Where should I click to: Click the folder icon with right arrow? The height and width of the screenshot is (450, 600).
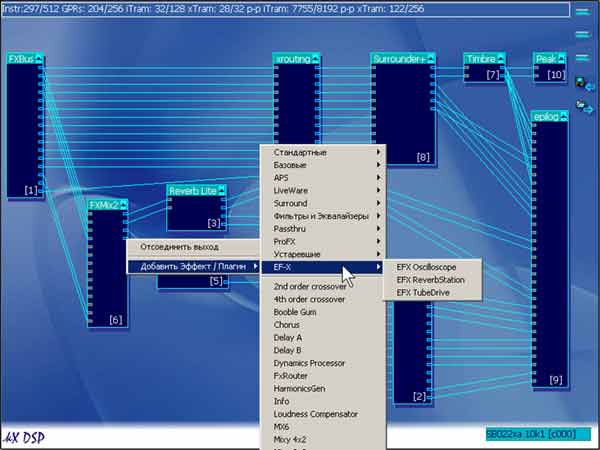pyautogui.click(x=584, y=106)
